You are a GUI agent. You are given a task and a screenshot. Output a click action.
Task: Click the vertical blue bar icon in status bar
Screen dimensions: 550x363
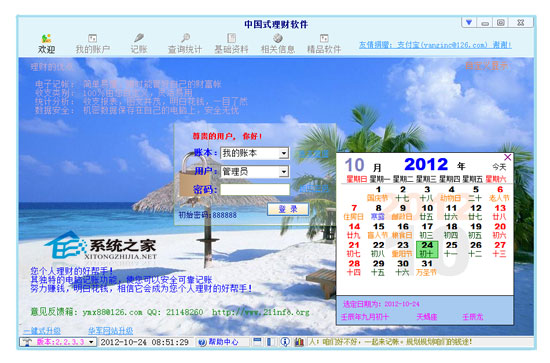pos(269,342)
